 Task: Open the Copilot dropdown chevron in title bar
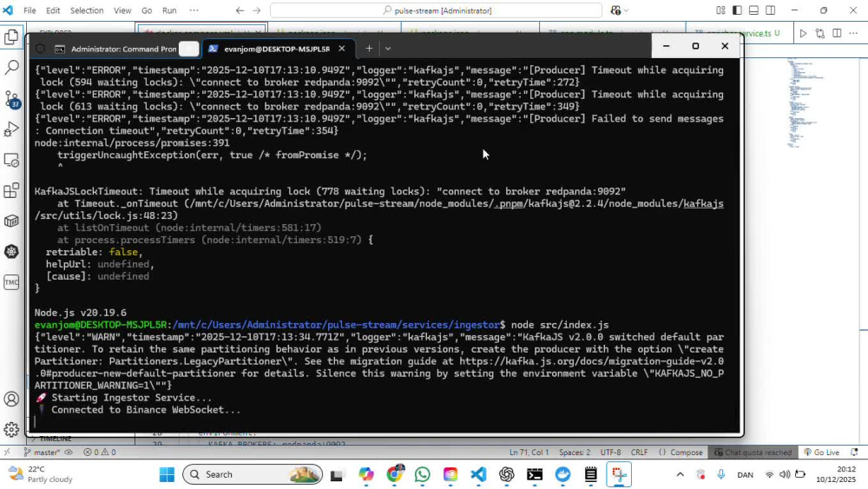(626, 10)
